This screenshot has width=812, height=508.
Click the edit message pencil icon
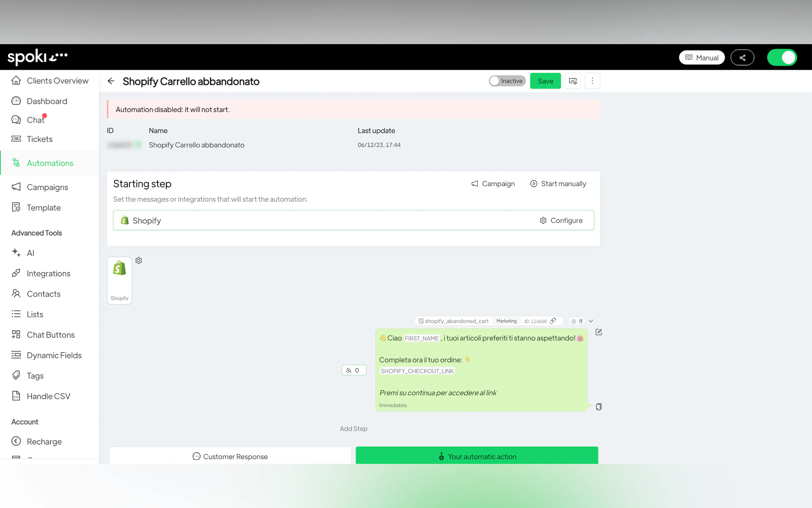coord(598,332)
